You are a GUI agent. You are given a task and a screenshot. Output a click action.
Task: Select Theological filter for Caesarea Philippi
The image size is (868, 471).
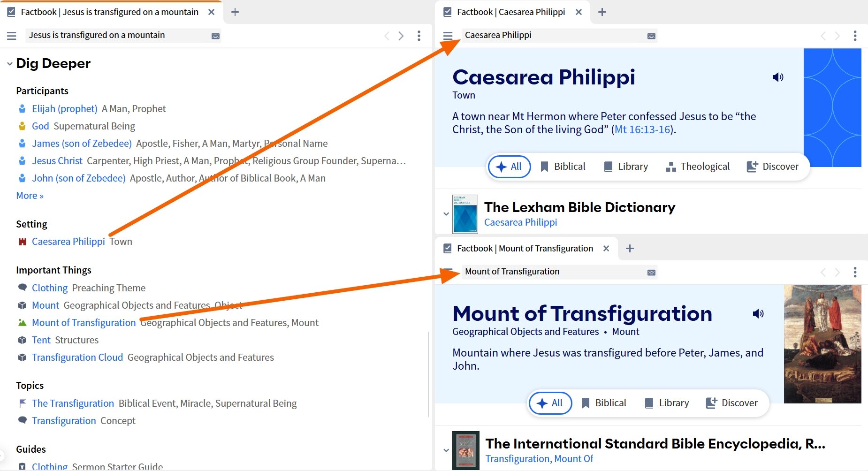698,167
